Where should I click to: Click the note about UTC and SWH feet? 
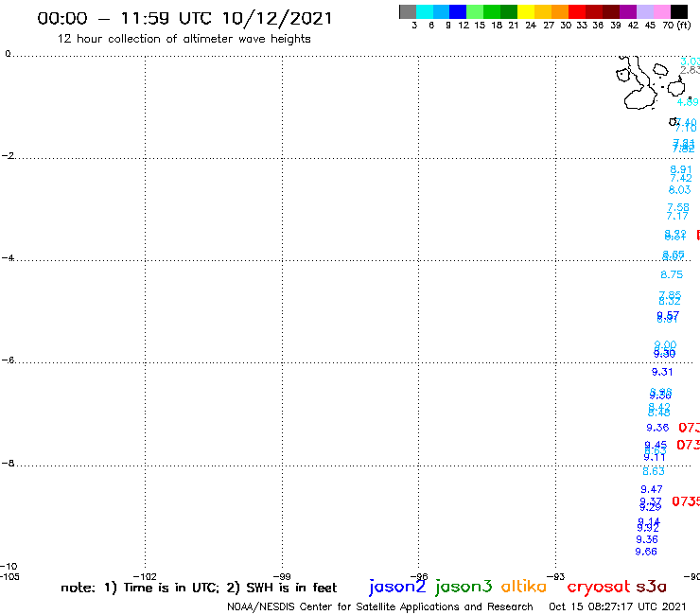coord(199,588)
